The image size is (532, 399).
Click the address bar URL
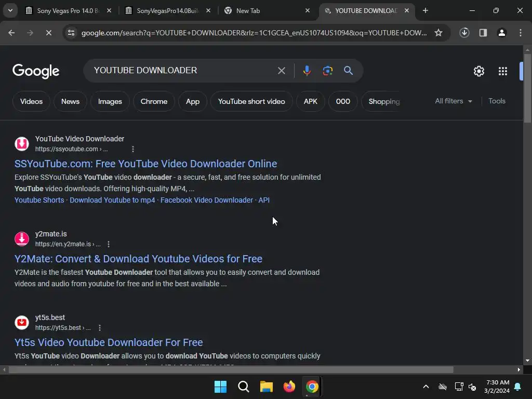tap(254, 33)
